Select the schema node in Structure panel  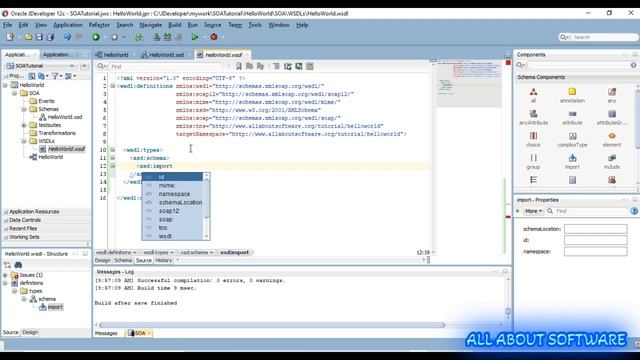click(47, 299)
